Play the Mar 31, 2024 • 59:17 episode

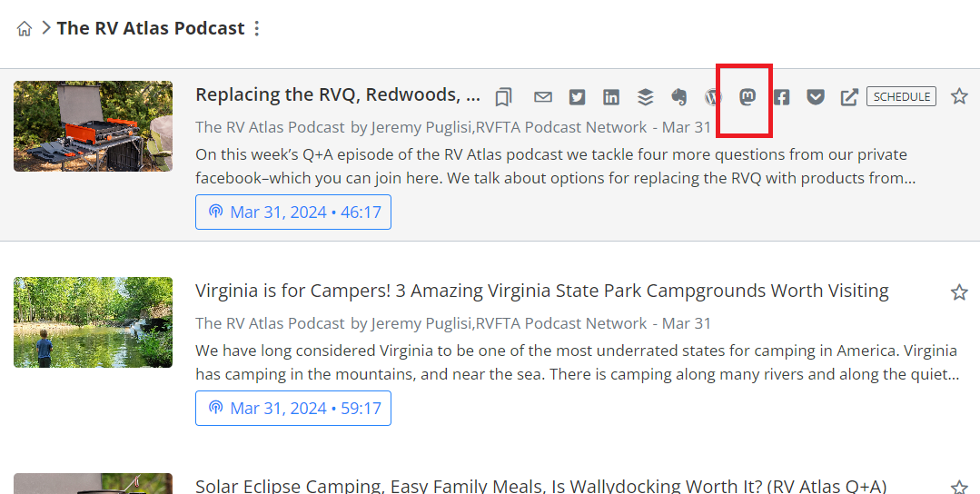click(x=293, y=408)
